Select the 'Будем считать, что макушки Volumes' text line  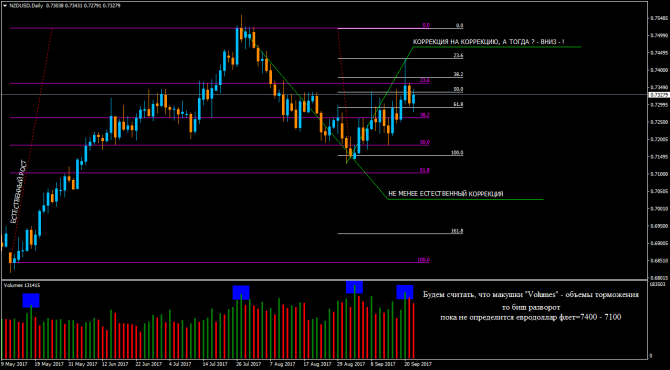531,295
